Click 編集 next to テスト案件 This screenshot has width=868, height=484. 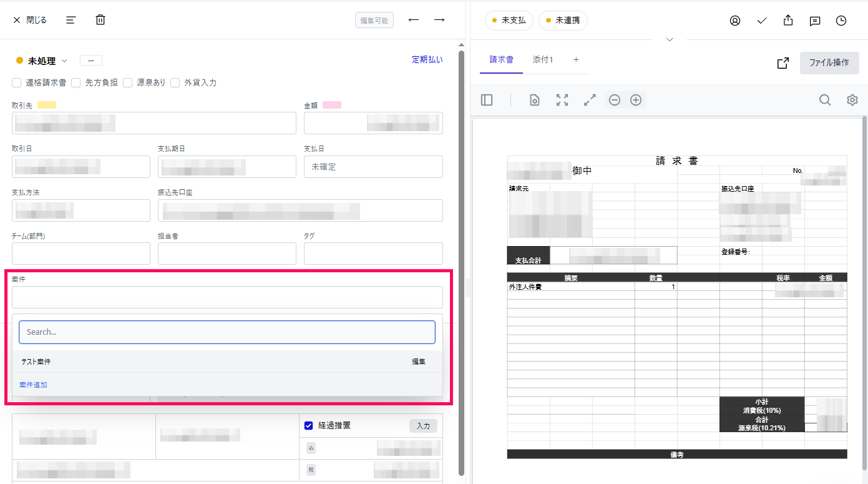click(419, 362)
